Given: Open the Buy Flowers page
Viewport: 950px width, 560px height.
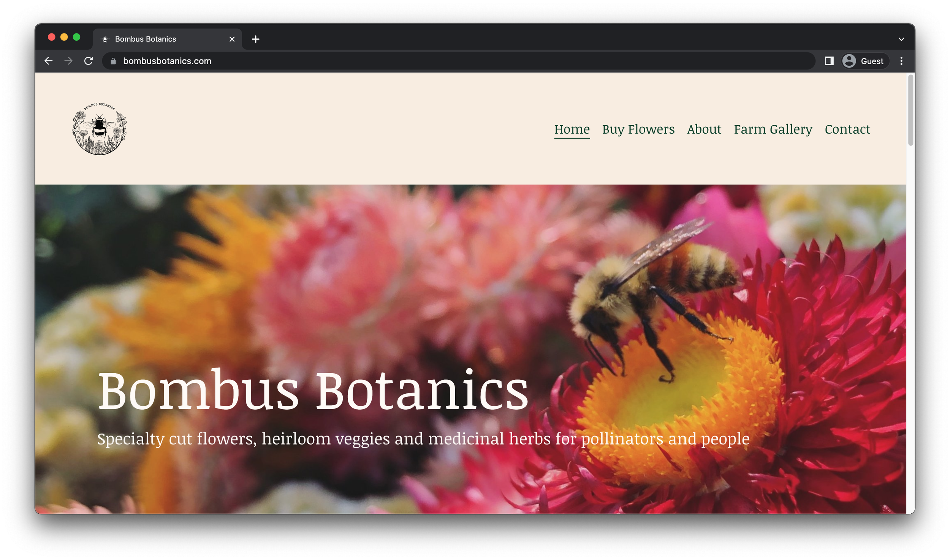Looking at the screenshot, I should tap(638, 129).
